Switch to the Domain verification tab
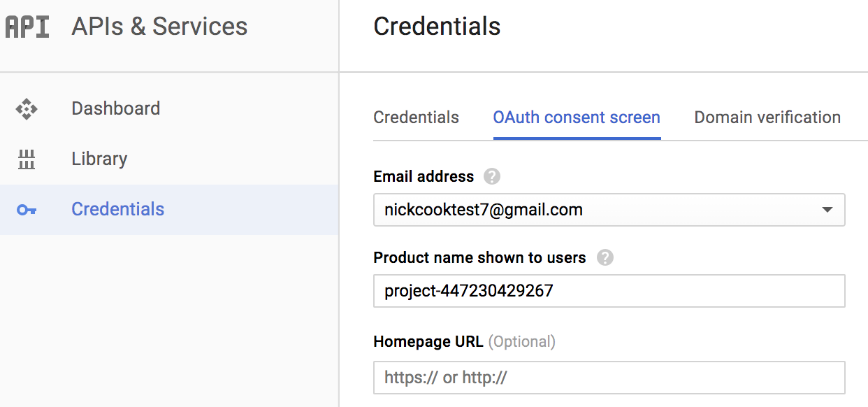This screenshot has width=868, height=407. 766,117
